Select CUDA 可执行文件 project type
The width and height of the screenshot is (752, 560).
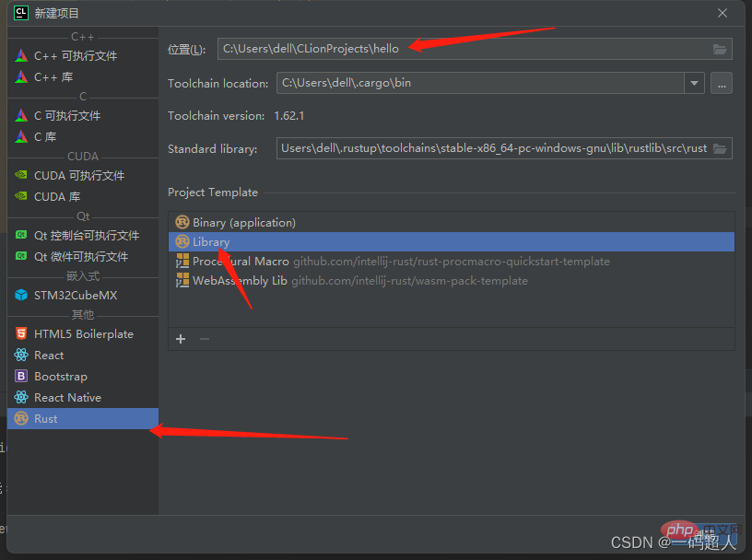pos(83,176)
